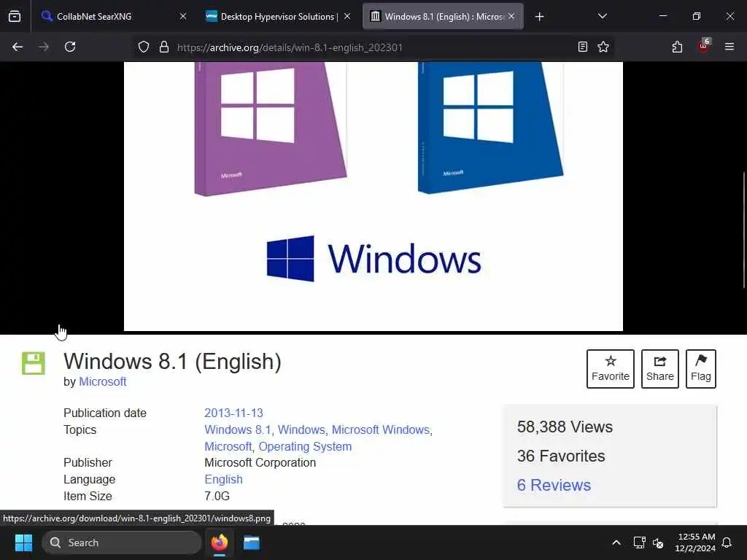Open publication date 2013-11-13 link
Image resolution: width=747 pixels, height=560 pixels.
click(233, 413)
